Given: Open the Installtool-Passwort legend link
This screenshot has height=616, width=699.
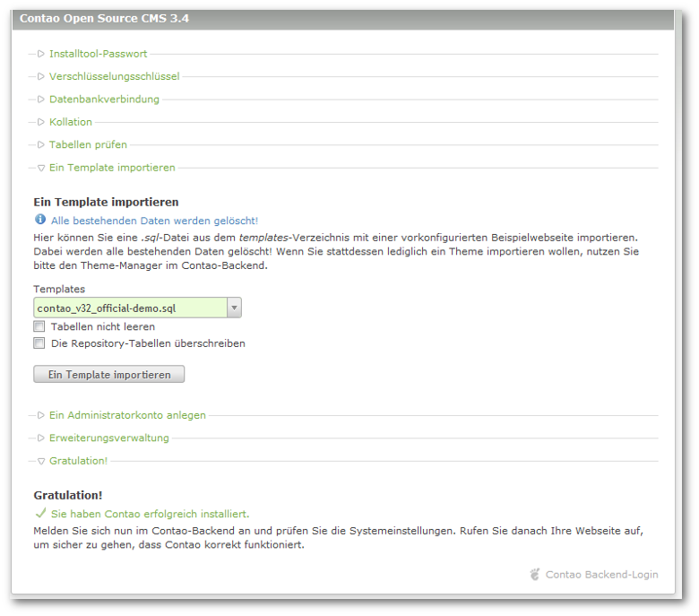Looking at the screenshot, I should 98,54.
